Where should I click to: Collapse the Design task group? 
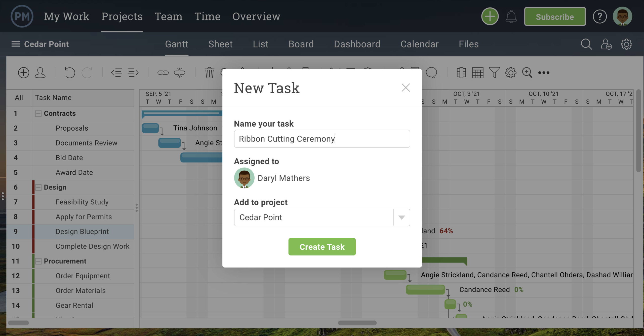click(38, 187)
